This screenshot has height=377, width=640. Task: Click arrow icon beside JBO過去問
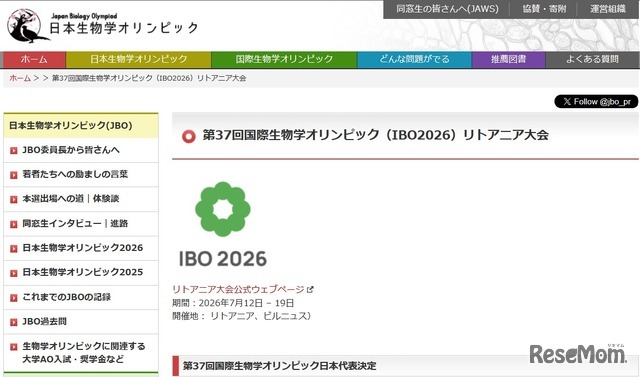[x=14, y=322]
